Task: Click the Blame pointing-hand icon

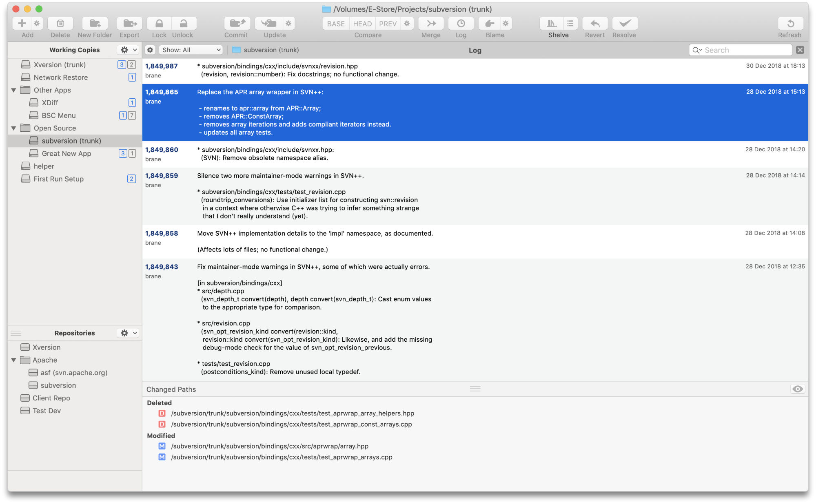Action: pyautogui.click(x=490, y=23)
